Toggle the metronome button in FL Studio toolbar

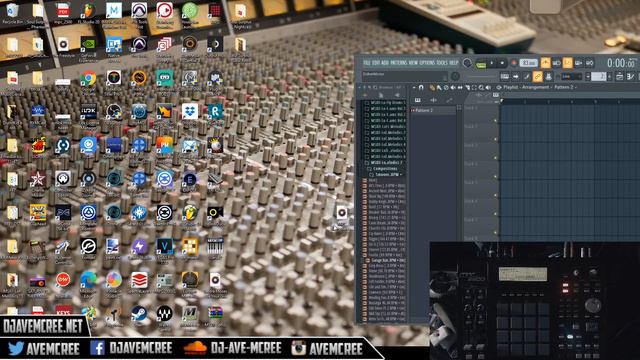point(545,63)
